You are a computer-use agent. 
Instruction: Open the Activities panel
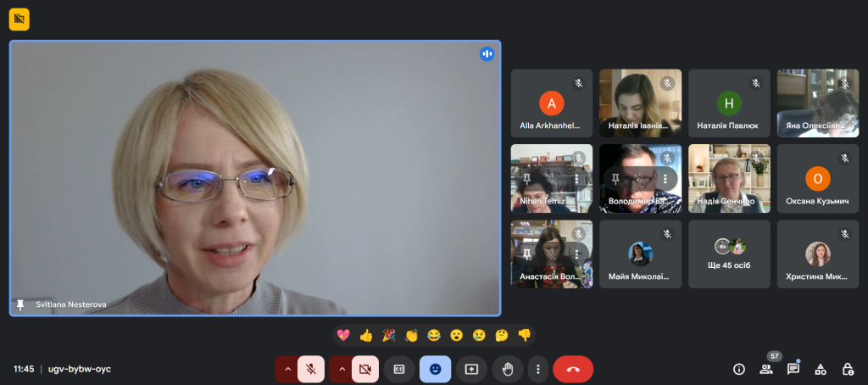pos(821,369)
